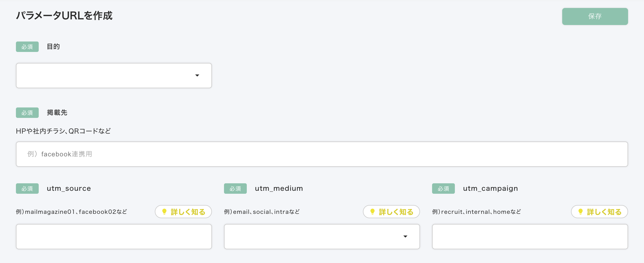The image size is (644, 263).
Task: Click the パラメータURLを作成 page heading
Action: tap(64, 16)
